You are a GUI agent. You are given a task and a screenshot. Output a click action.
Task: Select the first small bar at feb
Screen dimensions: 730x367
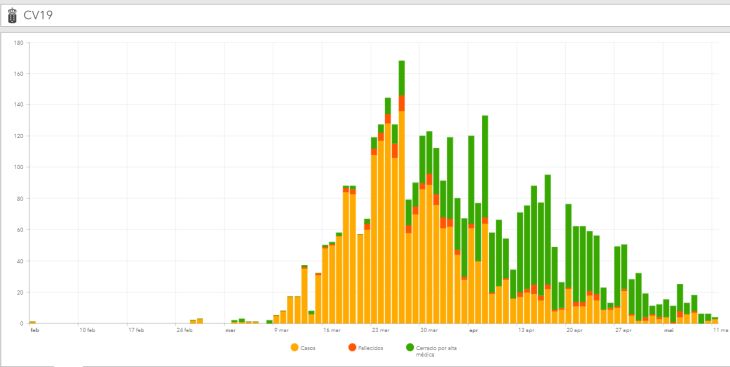pyautogui.click(x=32, y=322)
